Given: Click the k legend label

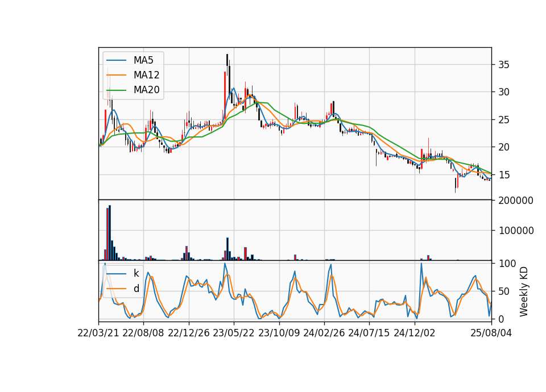Looking at the screenshot, I should tap(136, 273).
